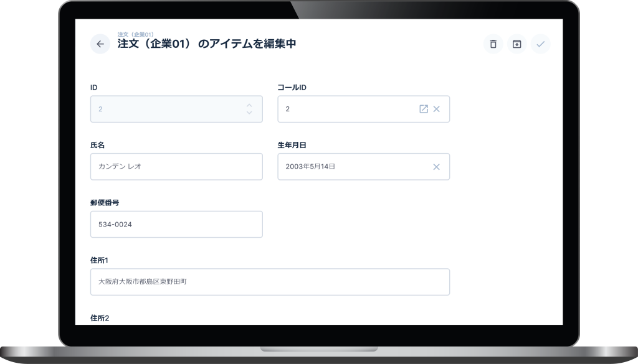This screenshot has width=638, height=364.
Task: Edit the 郵便番号 field showing 534-0024
Action: [x=176, y=224]
